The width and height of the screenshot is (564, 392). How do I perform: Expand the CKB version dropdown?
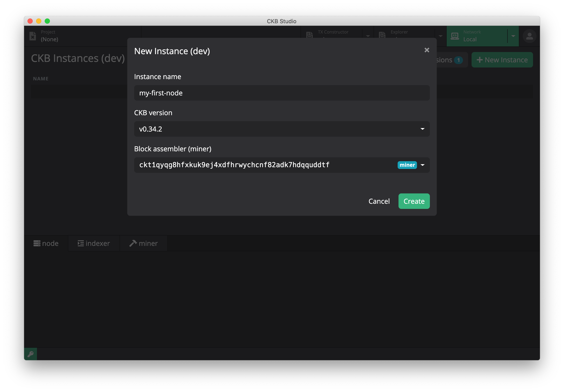[x=422, y=129]
